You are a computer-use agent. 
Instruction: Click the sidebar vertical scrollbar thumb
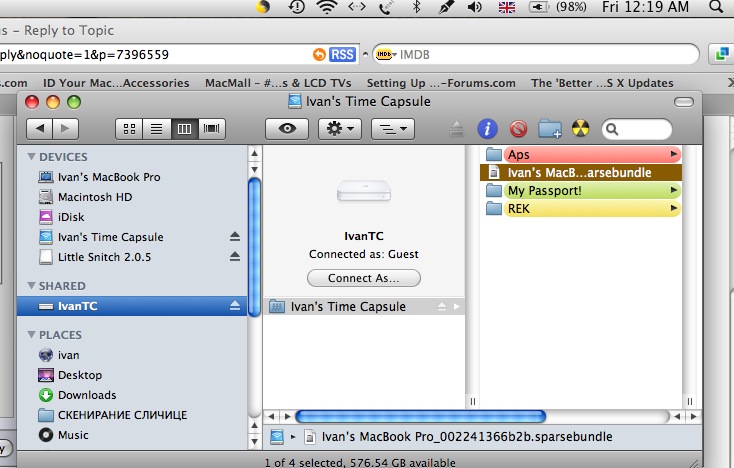pyautogui.click(x=254, y=248)
